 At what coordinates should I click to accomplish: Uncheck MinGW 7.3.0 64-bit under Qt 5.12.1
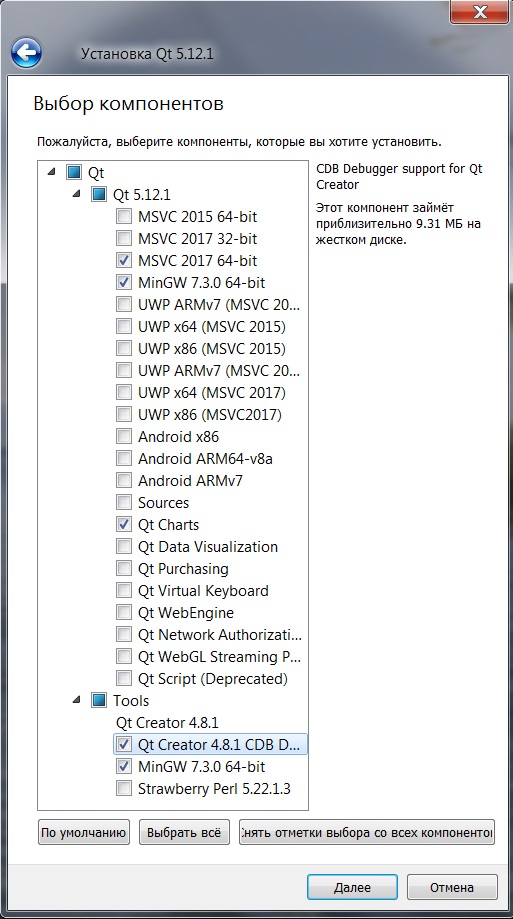pos(124,282)
